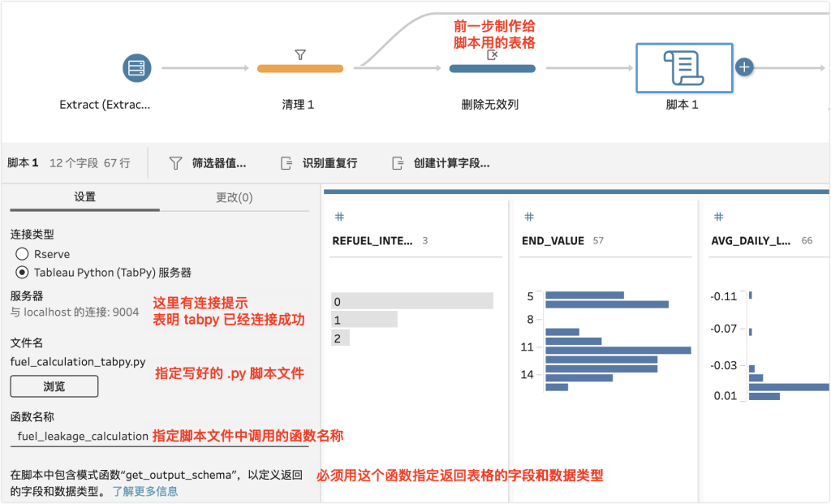Select the Rserve connection type

tap(23, 254)
